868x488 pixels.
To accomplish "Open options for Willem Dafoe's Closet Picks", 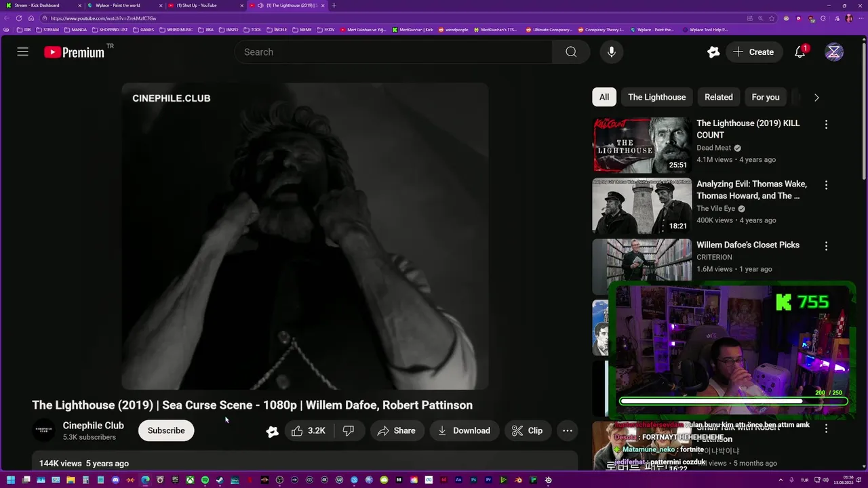I will 826,246.
